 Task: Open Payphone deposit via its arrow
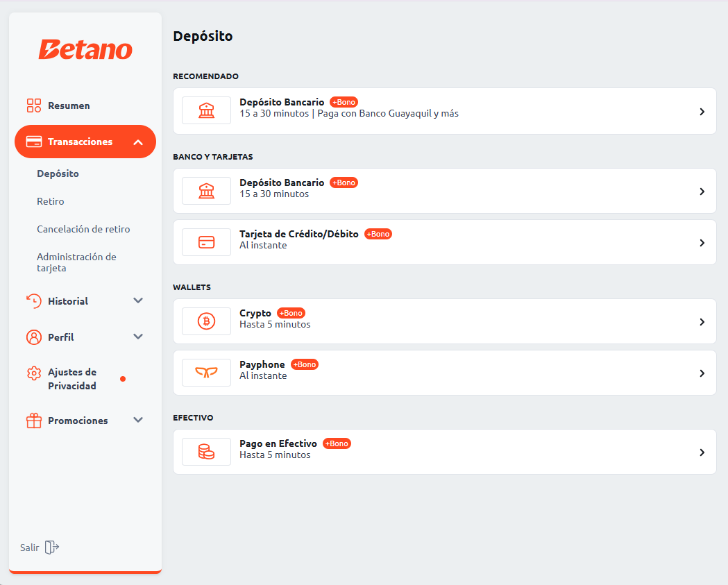702,373
